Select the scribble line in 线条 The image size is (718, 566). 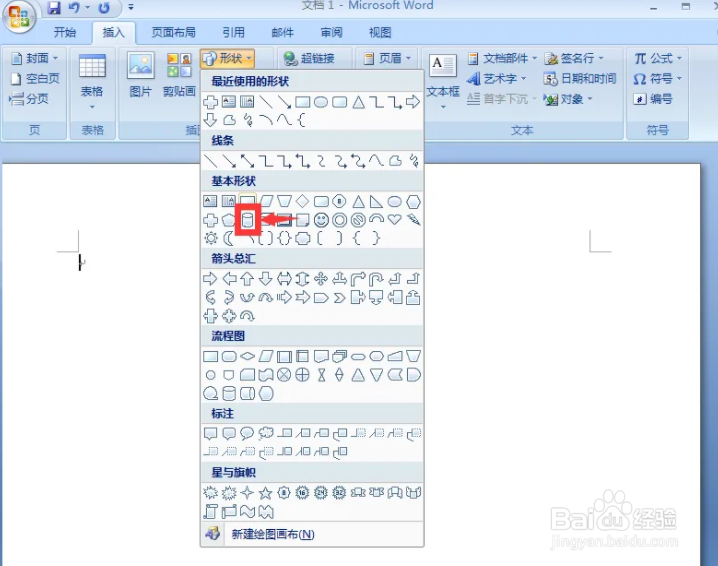[x=413, y=161]
